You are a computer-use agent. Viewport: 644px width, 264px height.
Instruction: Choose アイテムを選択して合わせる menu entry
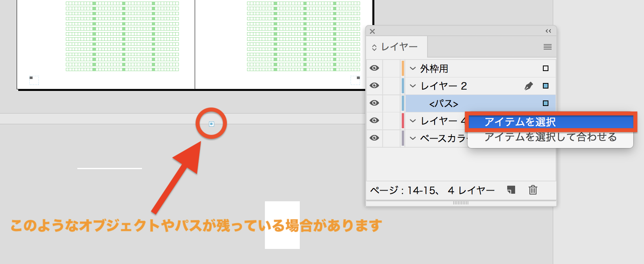pos(551,137)
